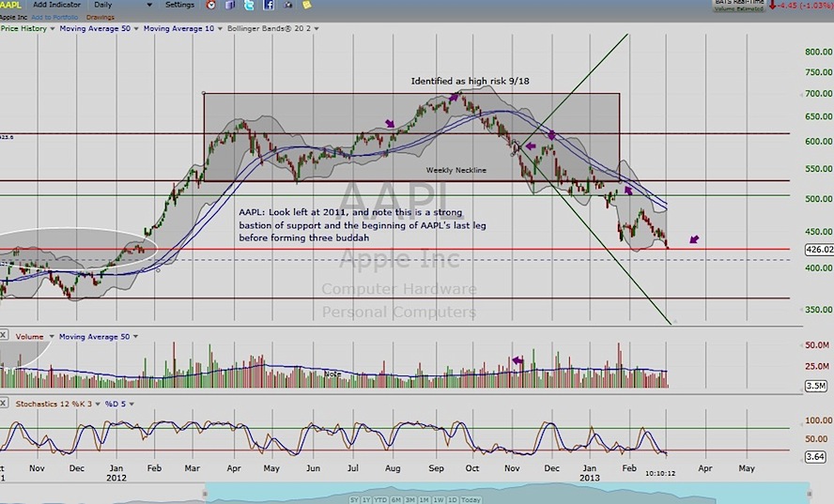
Task: Select the YTD range button
Action: coord(380,499)
